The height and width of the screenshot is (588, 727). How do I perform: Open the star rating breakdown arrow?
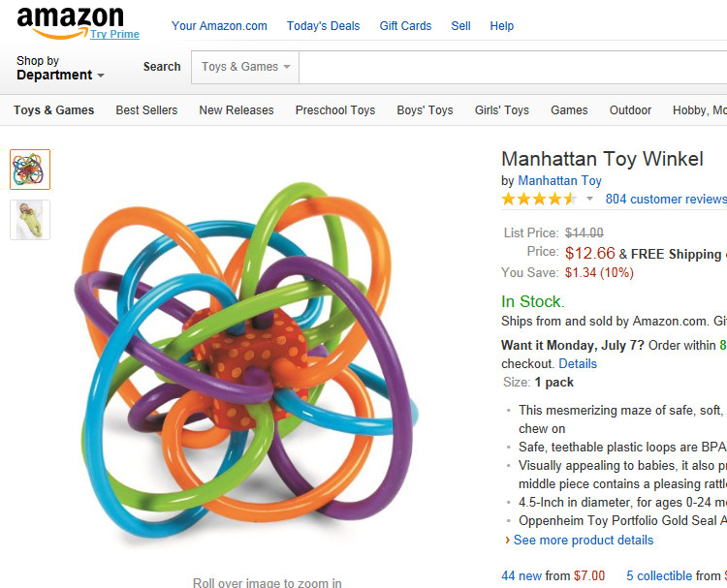coord(589,200)
